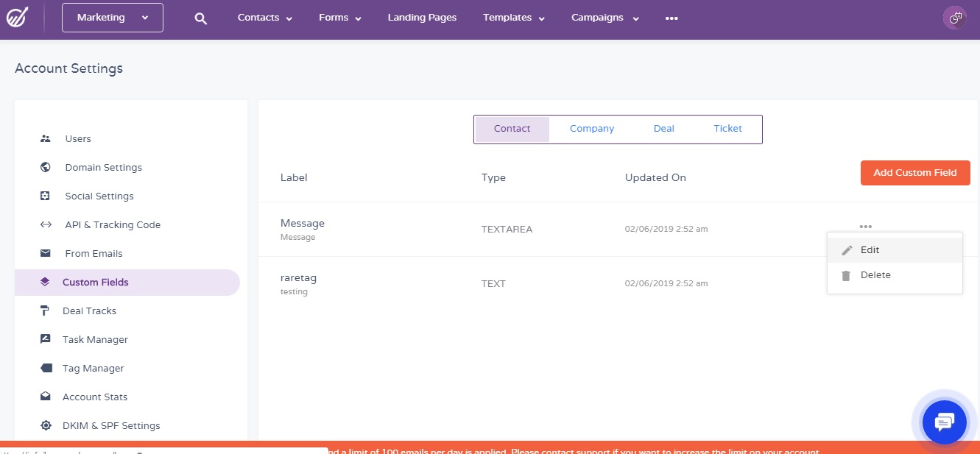This screenshot has height=454, width=980.
Task: Expand the Campaigns dropdown
Action: (604, 18)
